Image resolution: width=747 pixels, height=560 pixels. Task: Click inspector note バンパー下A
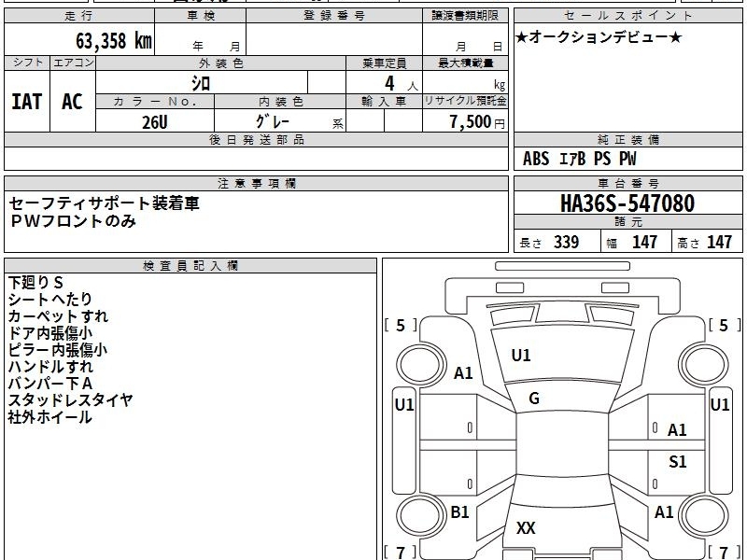(50, 384)
